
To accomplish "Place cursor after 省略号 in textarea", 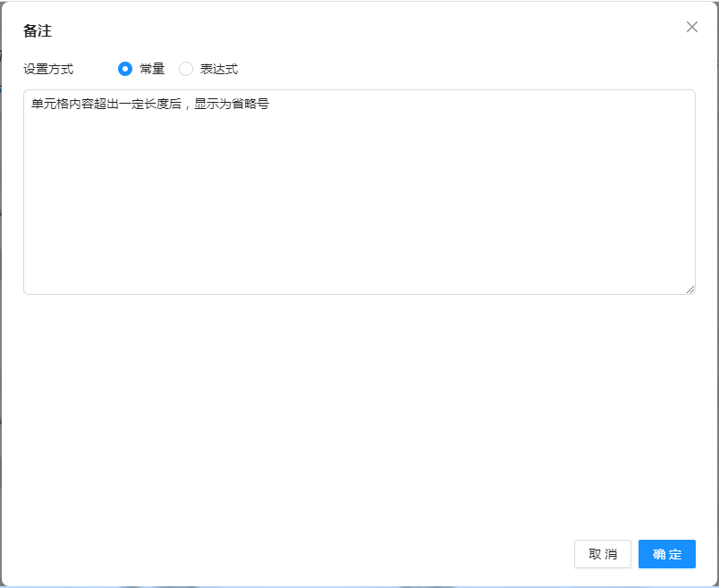I will (x=271, y=104).
